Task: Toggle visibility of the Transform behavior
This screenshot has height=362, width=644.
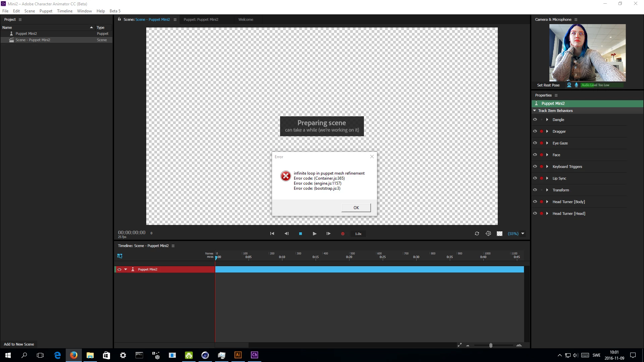Action: [x=535, y=190]
